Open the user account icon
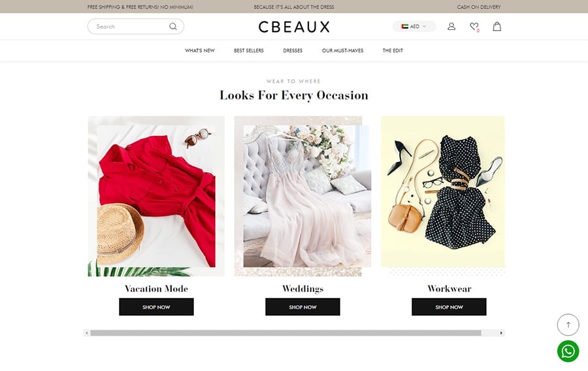The width and height of the screenshot is (588, 371). click(451, 26)
